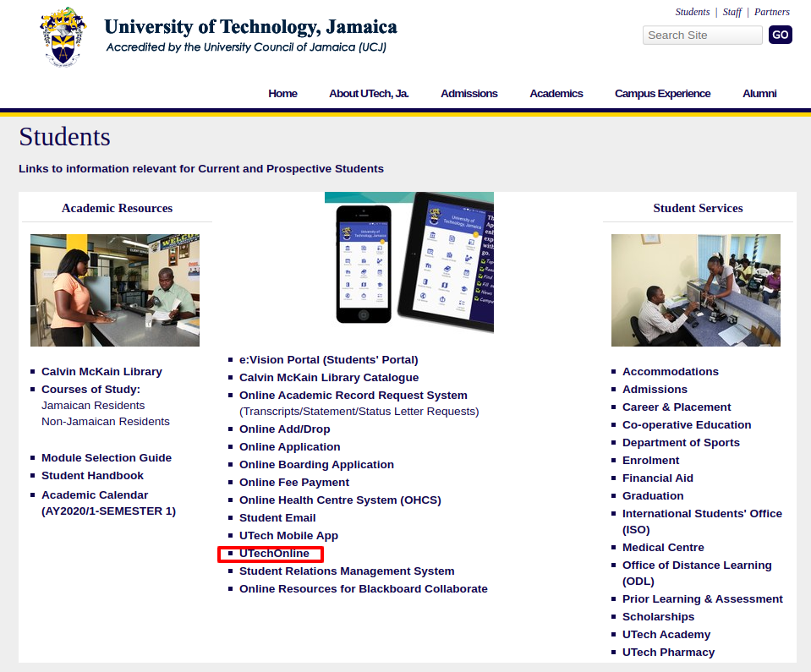Click the University of Technology crest logo
Screen dimensions: 811x672
[x=63, y=37]
